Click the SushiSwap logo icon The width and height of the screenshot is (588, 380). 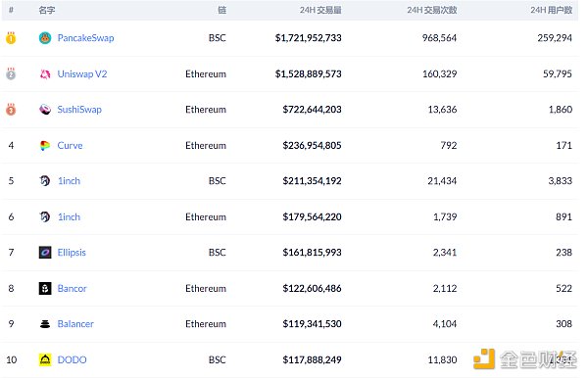point(45,110)
